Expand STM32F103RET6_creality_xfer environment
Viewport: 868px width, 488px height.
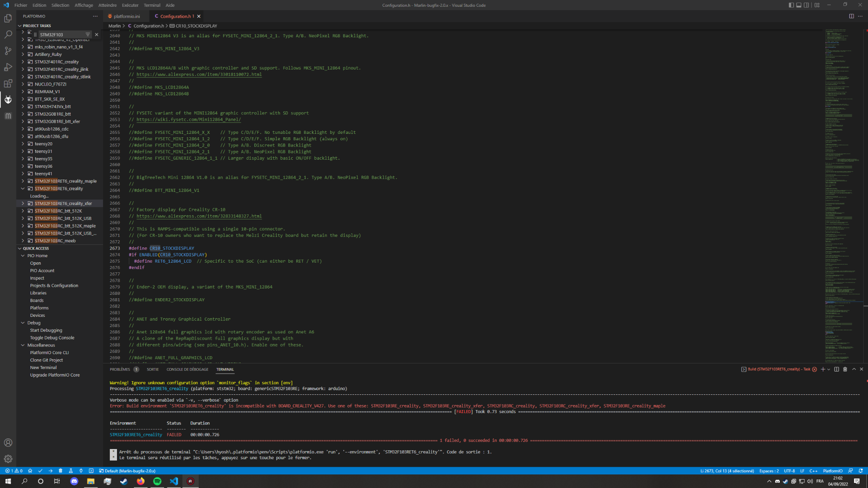23,203
